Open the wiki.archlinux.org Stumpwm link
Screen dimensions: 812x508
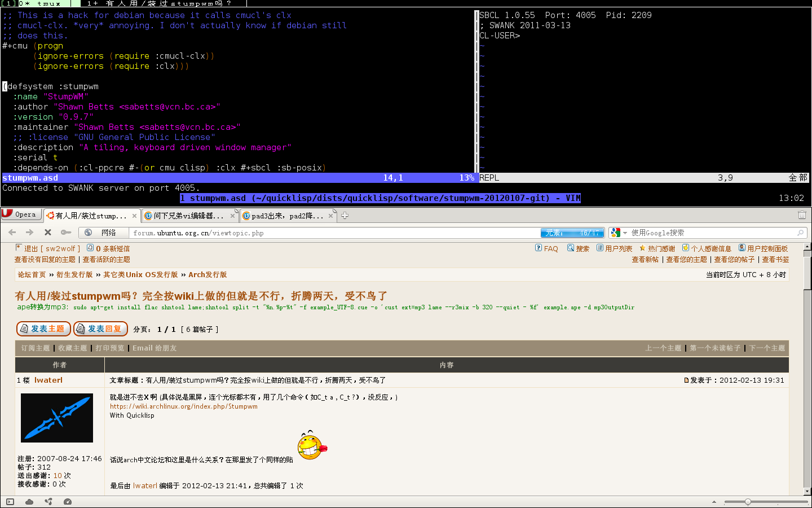[x=184, y=406]
